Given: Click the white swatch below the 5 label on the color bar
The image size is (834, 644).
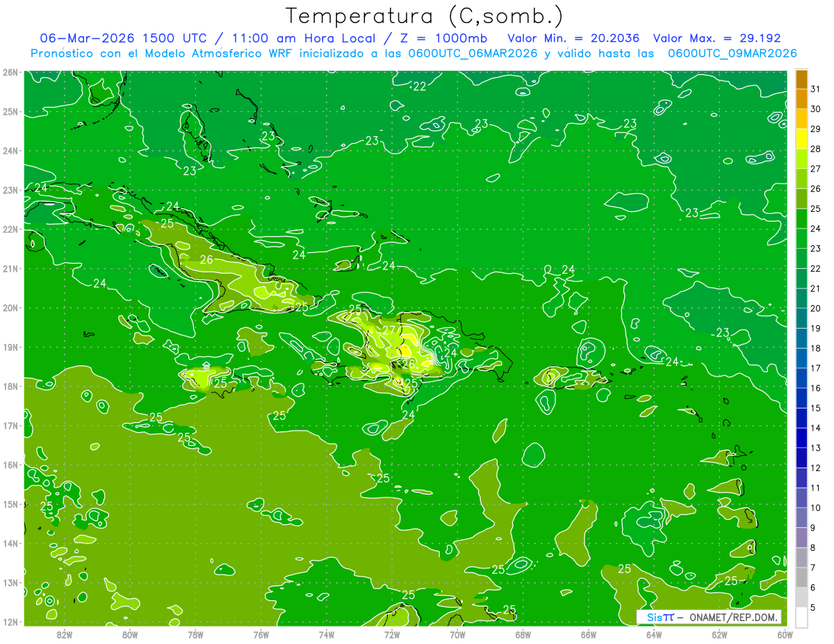Looking at the screenshot, I should [x=801, y=617].
